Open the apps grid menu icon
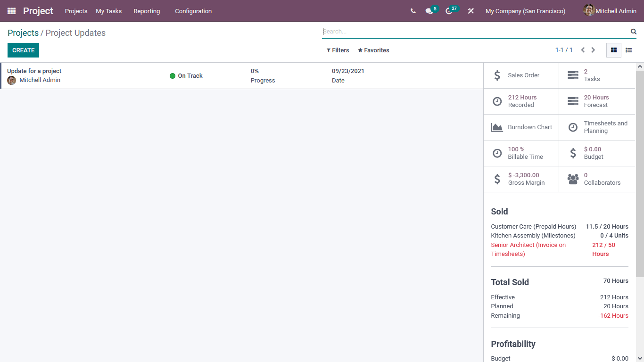644x362 pixels. [x=11, y=11]
